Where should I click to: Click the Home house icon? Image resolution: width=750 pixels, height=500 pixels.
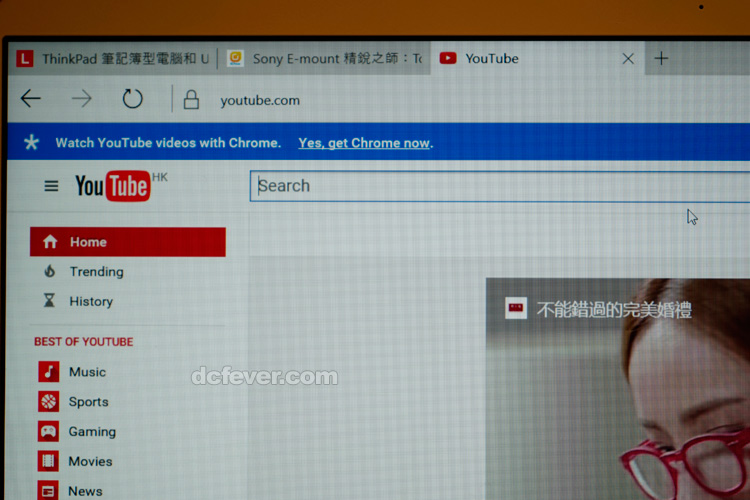[x=50, y=242]
